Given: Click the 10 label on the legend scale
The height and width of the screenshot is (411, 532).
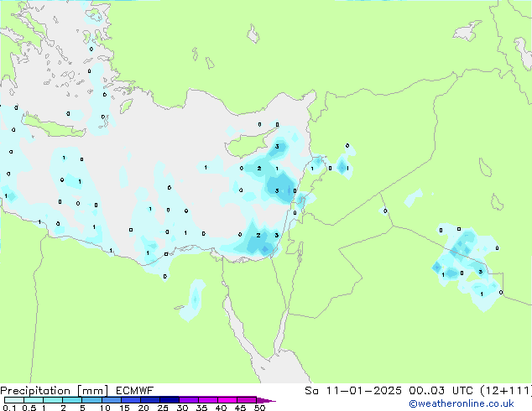Looking at the screenshot, I should (x=105, y=408).
